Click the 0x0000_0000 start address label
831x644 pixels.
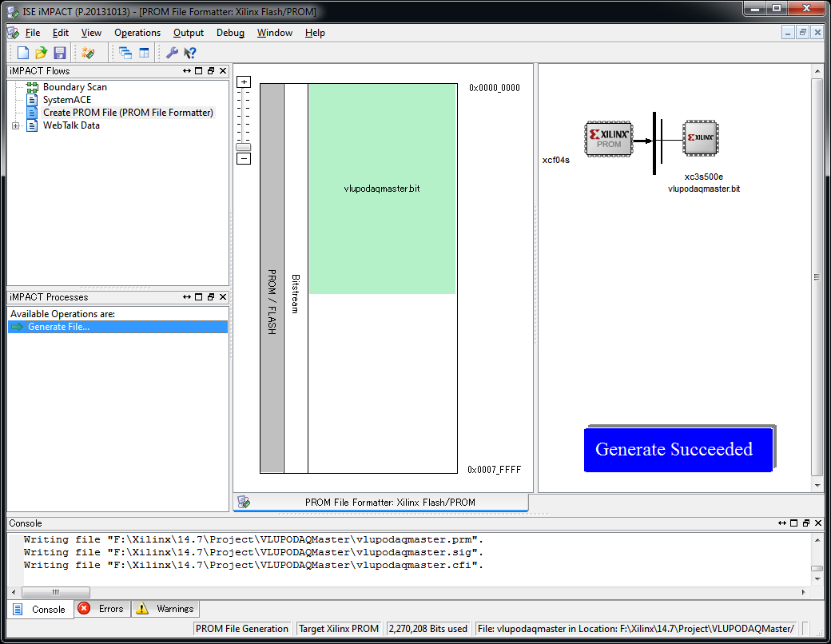point(494,88)
